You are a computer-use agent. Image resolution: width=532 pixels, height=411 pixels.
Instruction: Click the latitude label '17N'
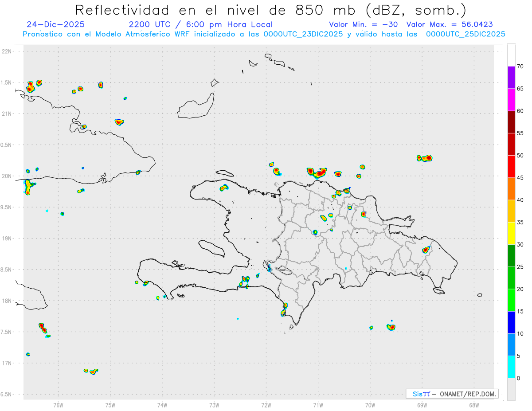(7, 363)
